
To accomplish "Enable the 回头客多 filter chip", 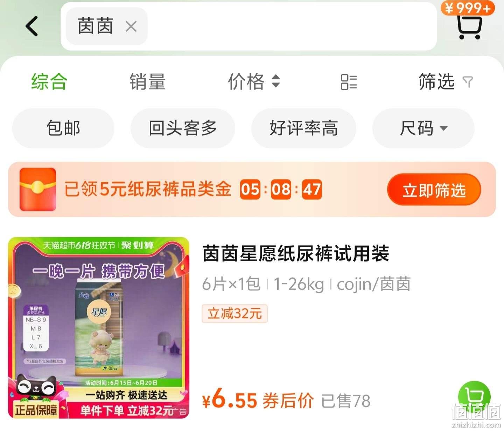I will pos(183,128).
